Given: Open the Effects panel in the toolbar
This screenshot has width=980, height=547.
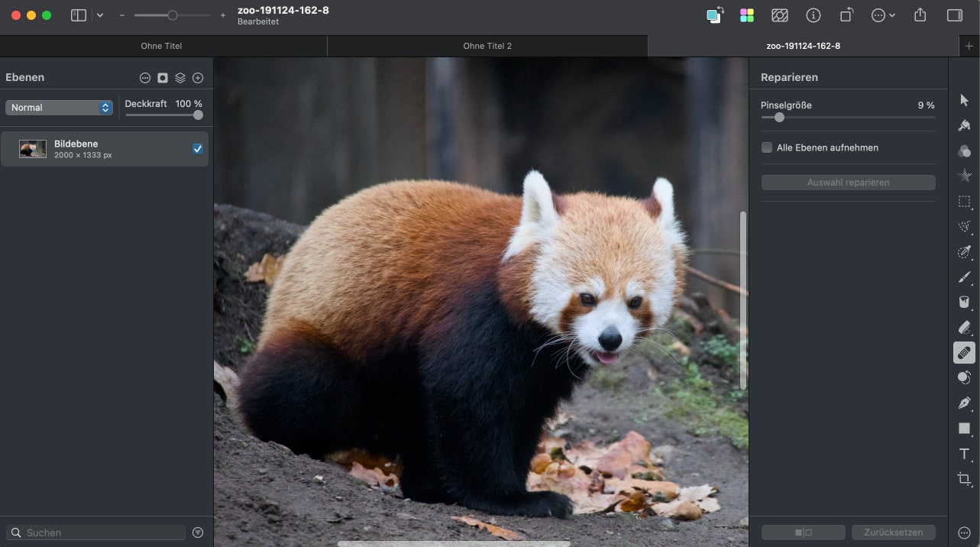Looking at the screenshot, I should [x=780, y=15].
